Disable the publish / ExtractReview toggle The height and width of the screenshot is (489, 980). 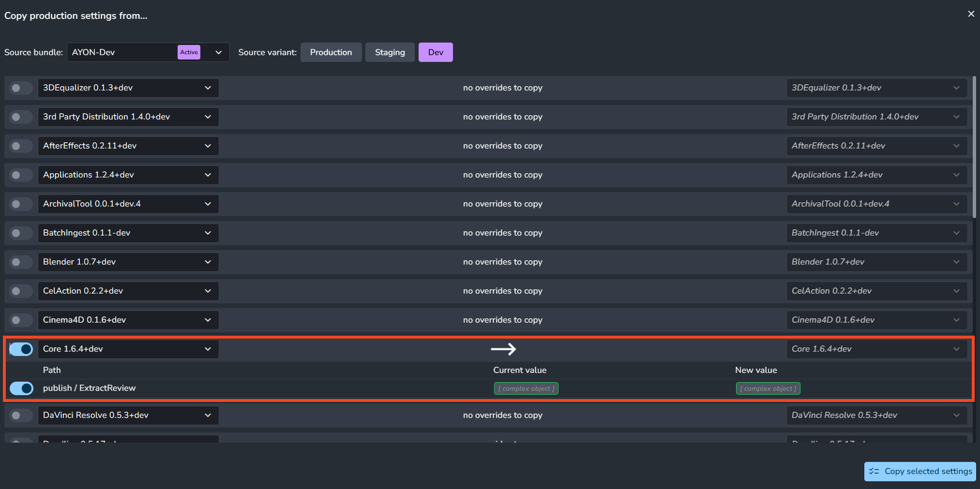click(x=21, y=388)
